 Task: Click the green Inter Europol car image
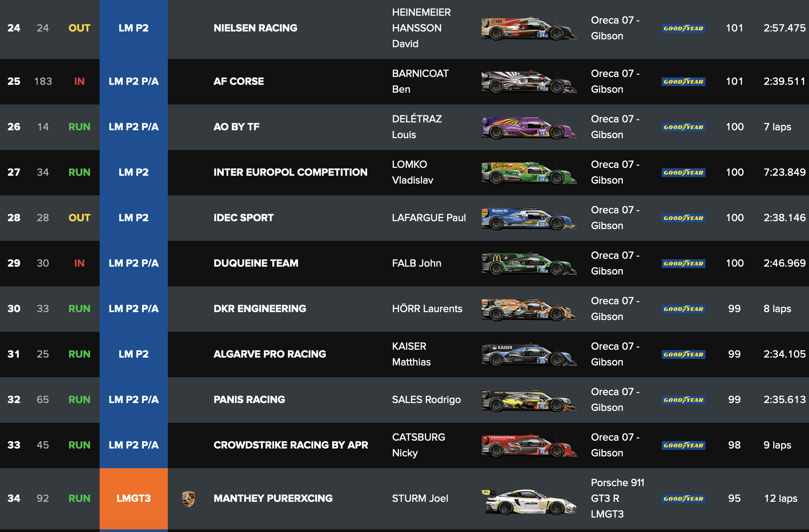529,173
